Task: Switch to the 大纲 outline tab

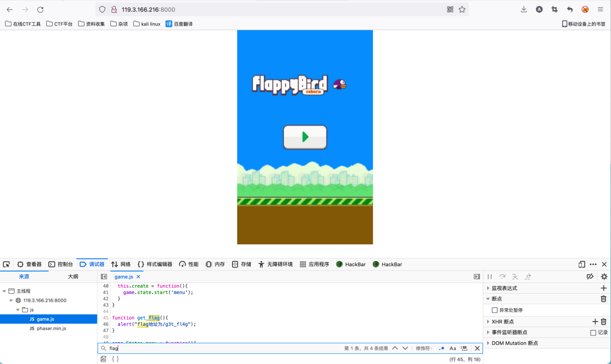Action: (x=73, y=277)
